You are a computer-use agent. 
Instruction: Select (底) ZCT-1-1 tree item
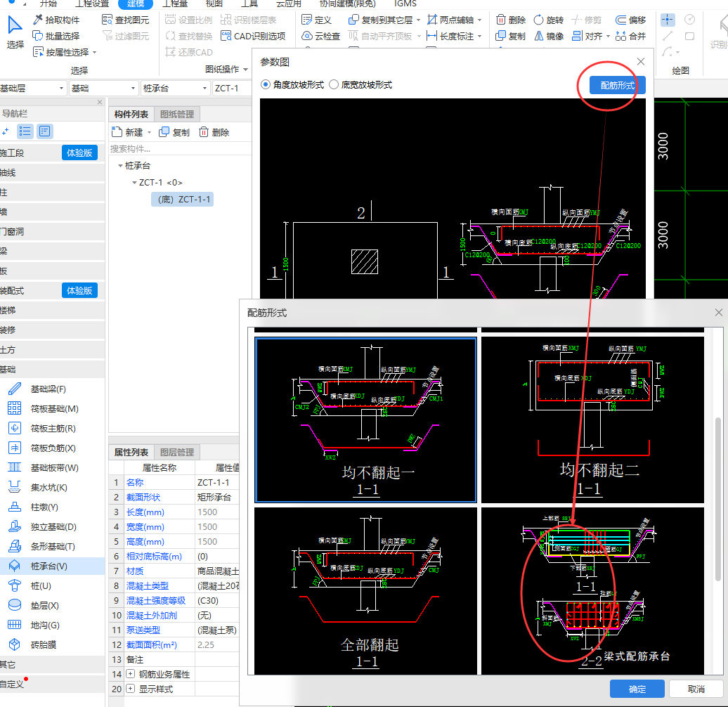pyautogui.click(x=183, y=199)
